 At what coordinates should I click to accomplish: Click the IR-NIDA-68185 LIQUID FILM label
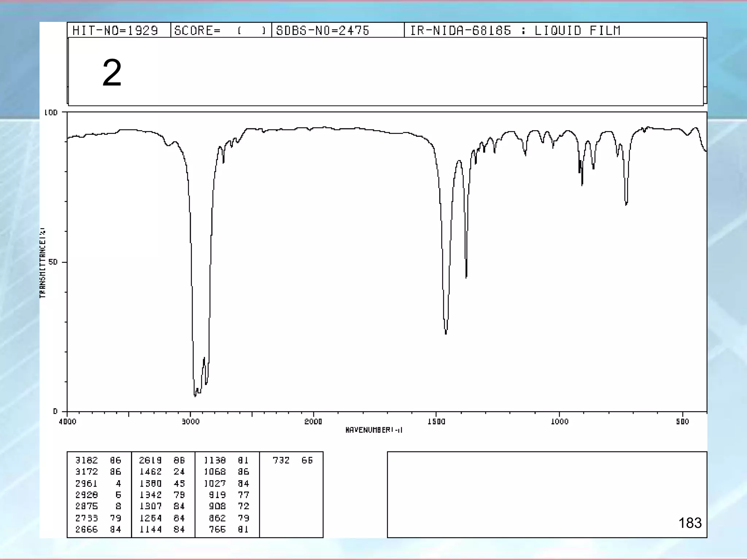click(x=515, y=31)
